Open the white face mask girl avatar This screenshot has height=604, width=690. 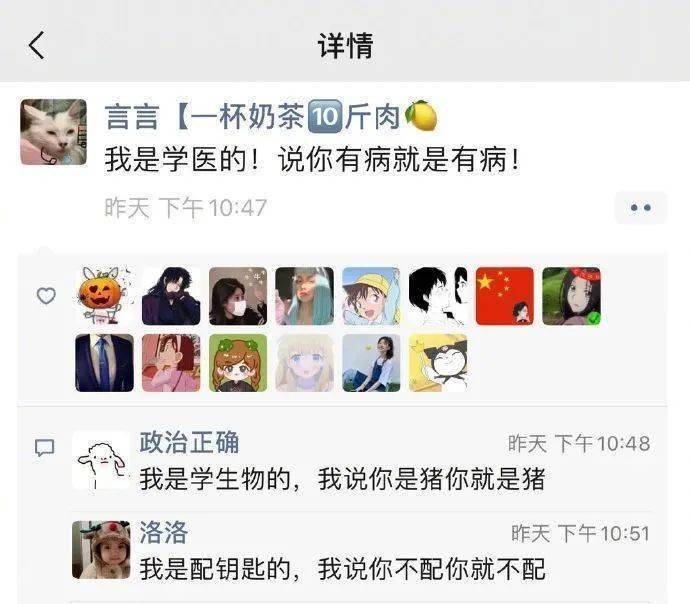[x=238, y=296]
